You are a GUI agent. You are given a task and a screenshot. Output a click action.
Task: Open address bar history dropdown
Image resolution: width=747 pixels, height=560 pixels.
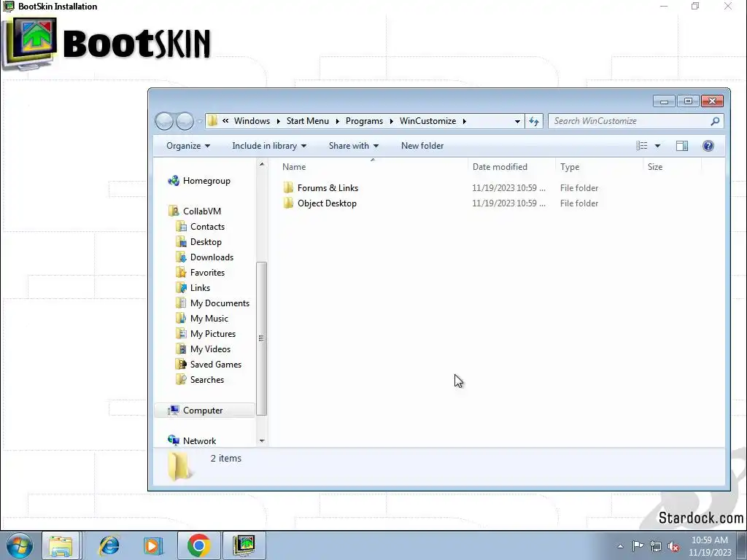(x=517, y=122)
